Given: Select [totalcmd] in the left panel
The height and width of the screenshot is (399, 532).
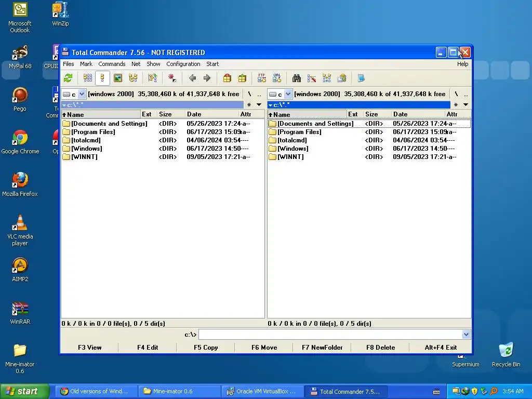Looking at the screenshot, I should click(86, 140).
